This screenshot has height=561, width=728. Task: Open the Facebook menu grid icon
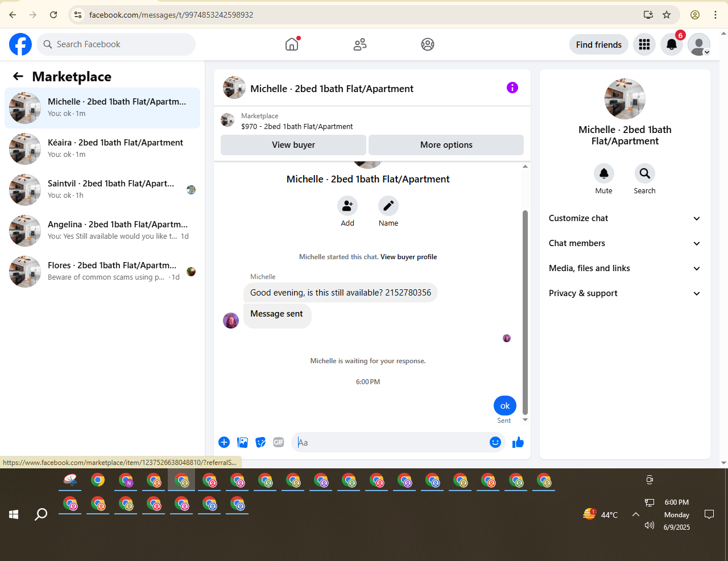(x=644, y=44)
